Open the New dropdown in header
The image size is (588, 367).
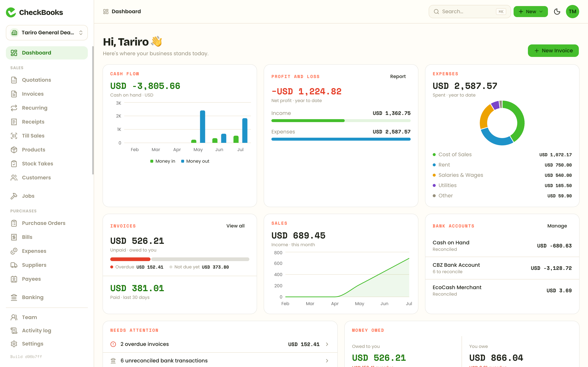tap(530, 12)
